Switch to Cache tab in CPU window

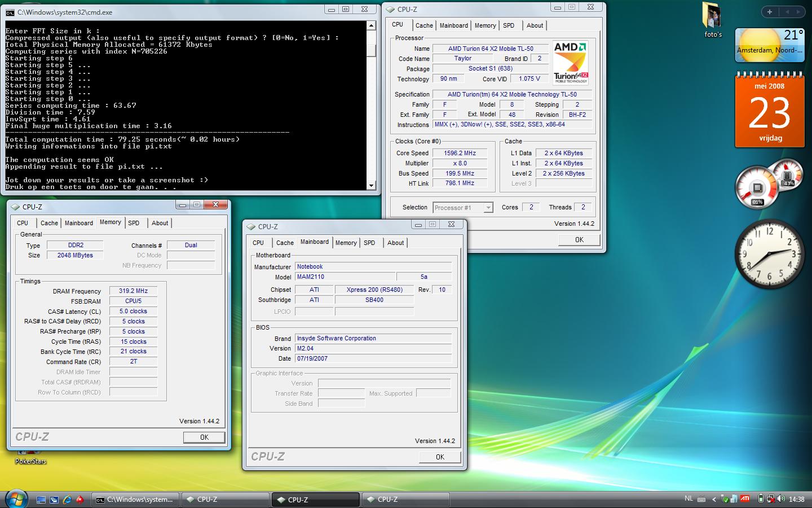click(424, 25)
